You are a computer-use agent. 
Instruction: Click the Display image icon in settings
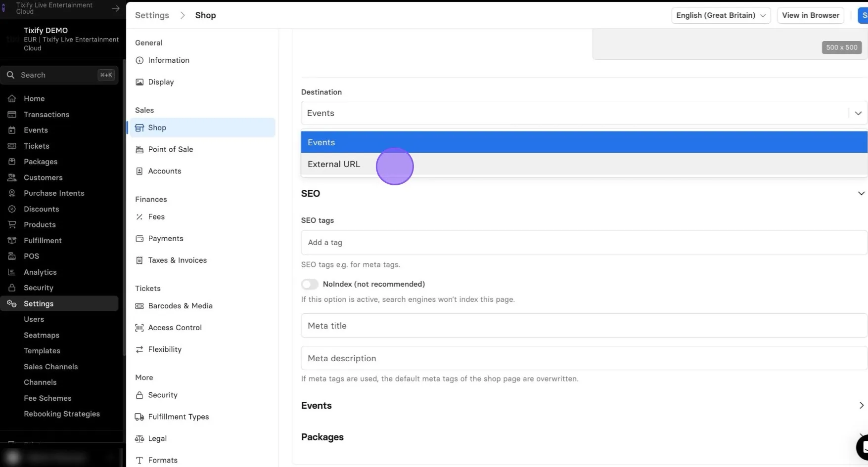[x=139, y=82]
